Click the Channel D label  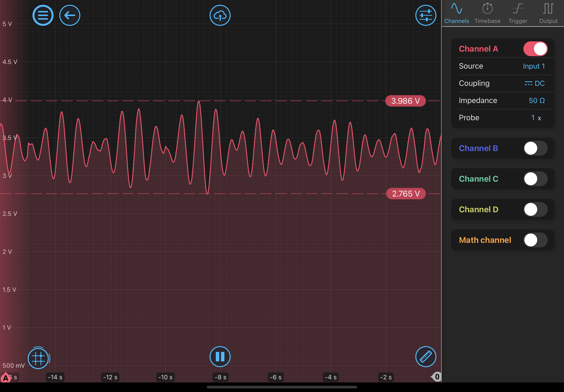point(478,210)
